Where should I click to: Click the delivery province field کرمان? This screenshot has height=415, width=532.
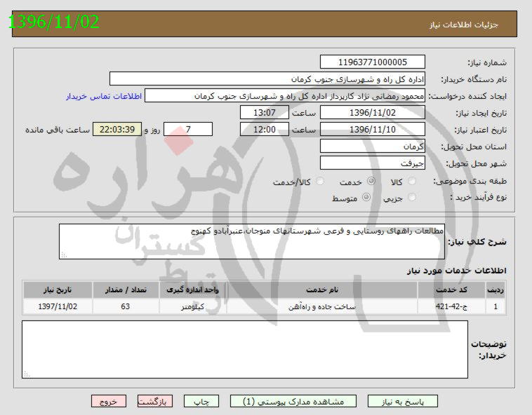pos(373,147)
